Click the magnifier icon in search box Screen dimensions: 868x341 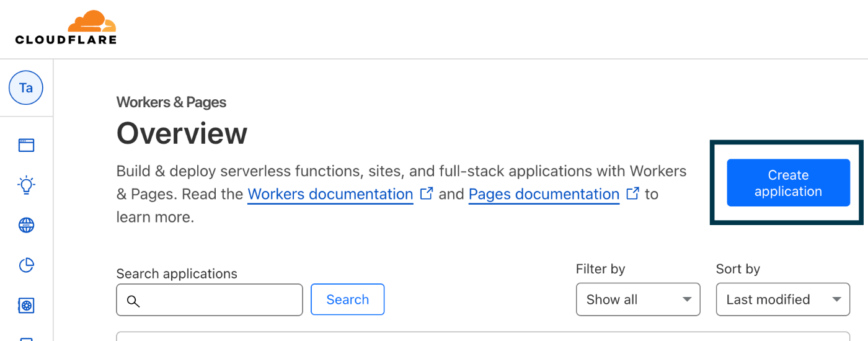pyautogui.click(x=133, y=301)
